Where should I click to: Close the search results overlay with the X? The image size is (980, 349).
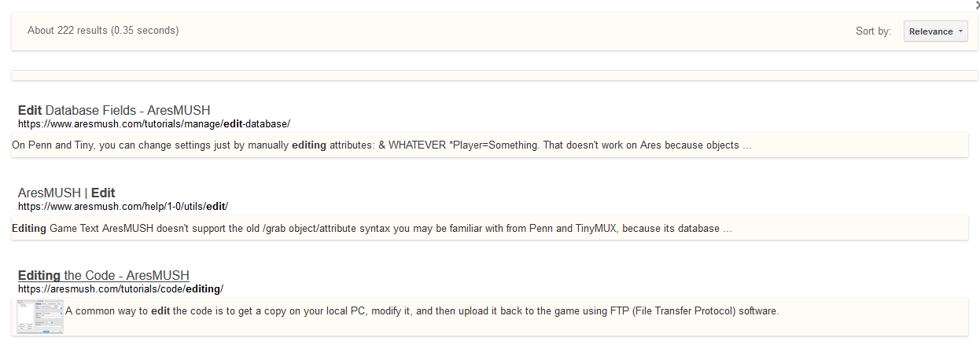pos(977,5)
